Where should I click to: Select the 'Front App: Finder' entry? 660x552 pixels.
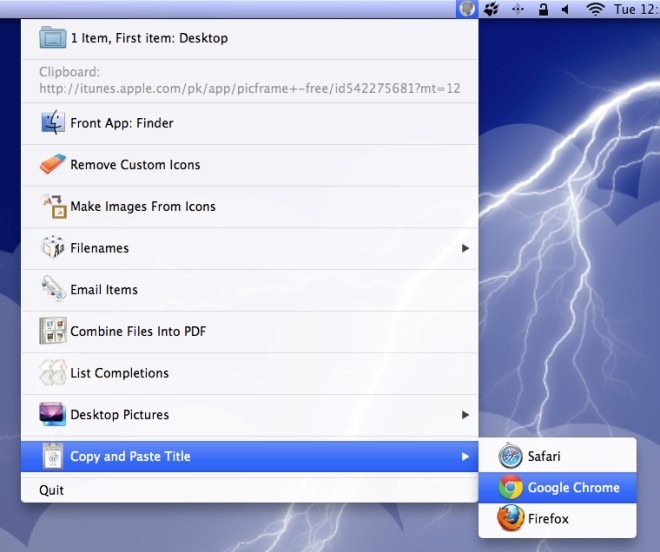(250, 123)
